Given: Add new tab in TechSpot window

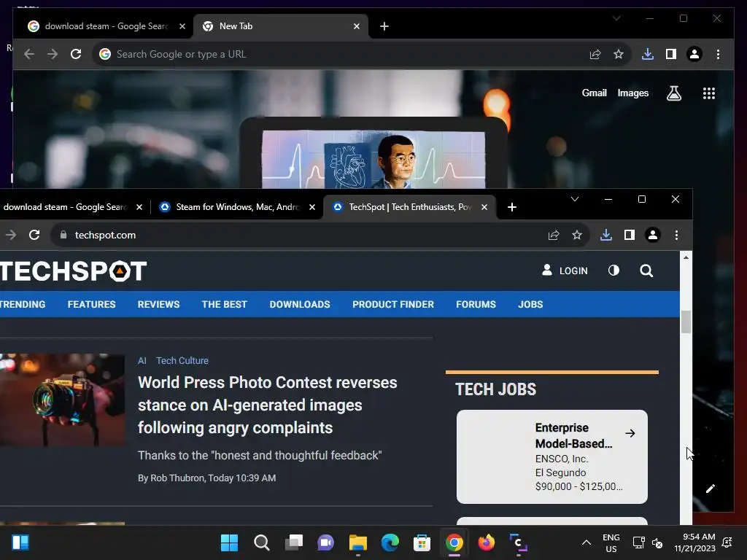Looking at the screenshot, I should (511, 207).
